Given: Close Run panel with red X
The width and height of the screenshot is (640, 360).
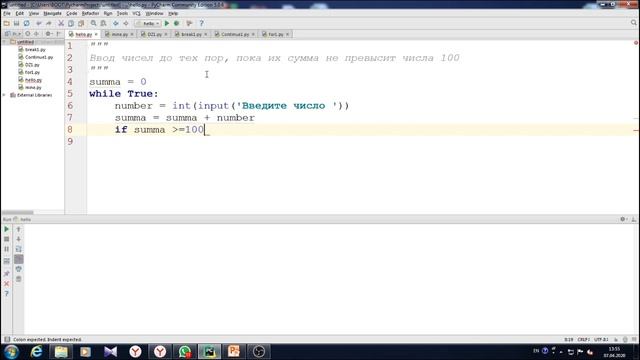Looking at the screenshot, I should coord(7,284).
